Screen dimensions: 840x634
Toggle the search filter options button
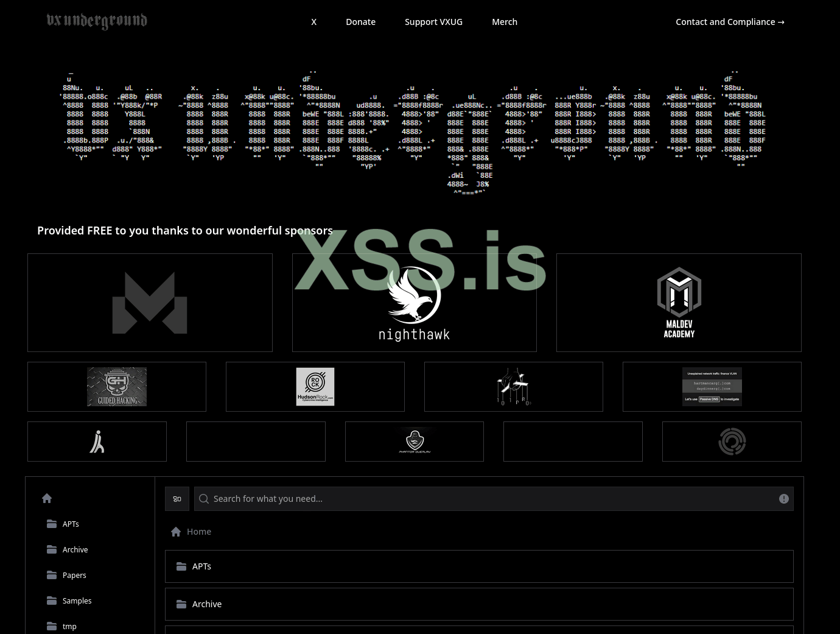177,499
